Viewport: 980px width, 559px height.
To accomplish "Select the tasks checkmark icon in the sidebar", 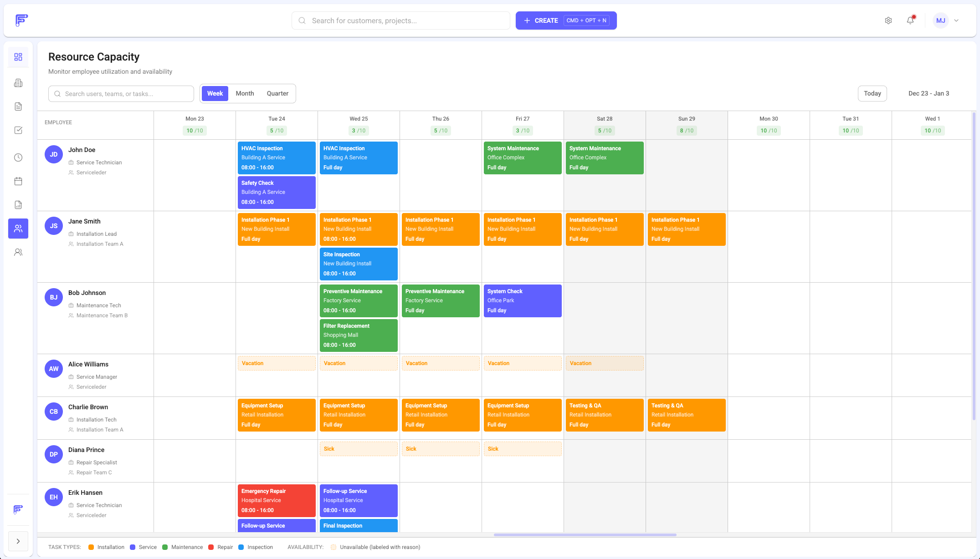I will pos(18,130).
